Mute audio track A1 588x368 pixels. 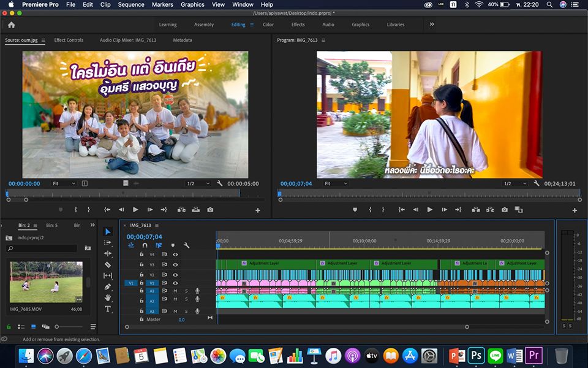(175, 291)
